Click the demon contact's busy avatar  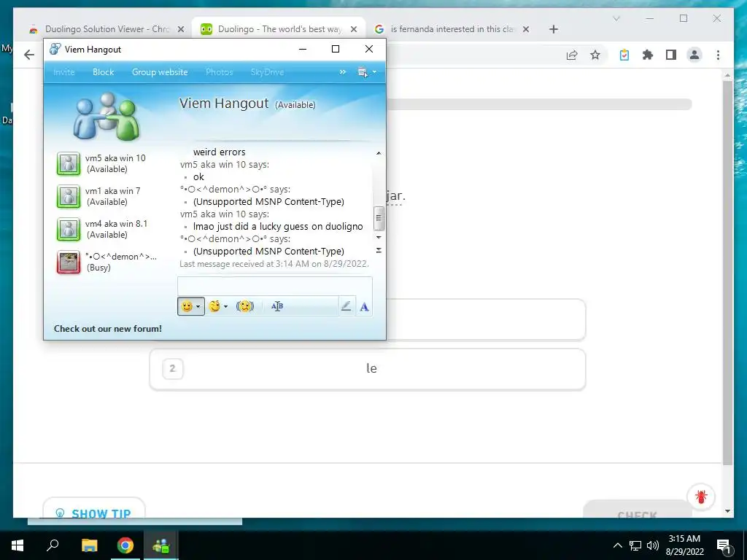(x=69, y=262)
